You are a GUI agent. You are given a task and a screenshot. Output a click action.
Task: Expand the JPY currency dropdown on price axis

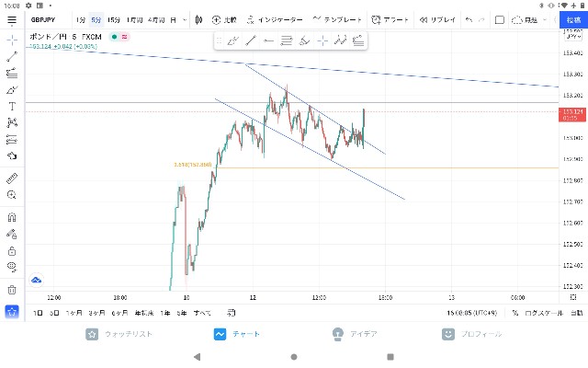[x=573, y=37]
